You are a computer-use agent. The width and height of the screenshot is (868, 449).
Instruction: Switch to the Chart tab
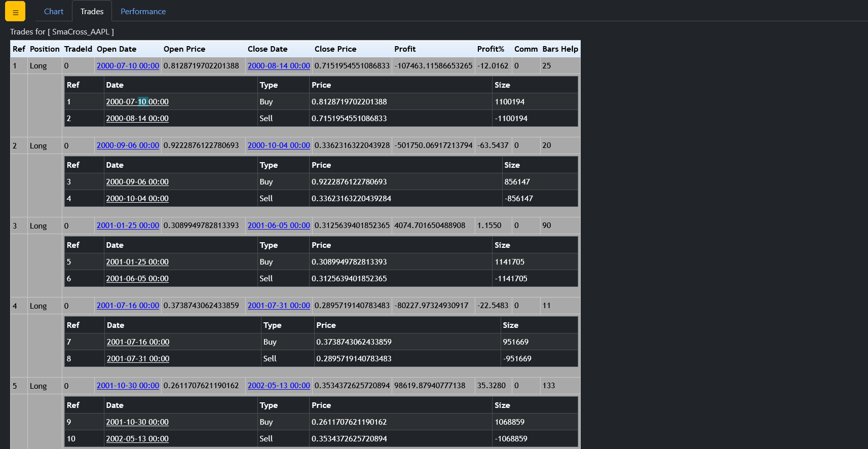pos(54,11)
